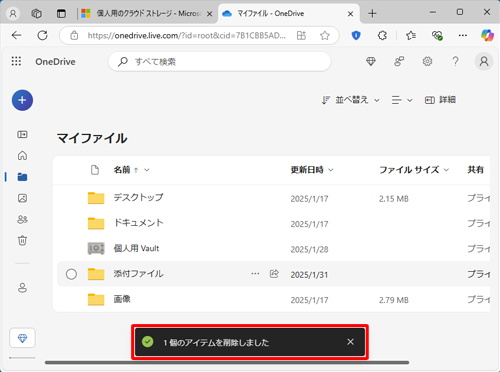Open the help question mark icon

pyautogui.click(x=455, y=61)
